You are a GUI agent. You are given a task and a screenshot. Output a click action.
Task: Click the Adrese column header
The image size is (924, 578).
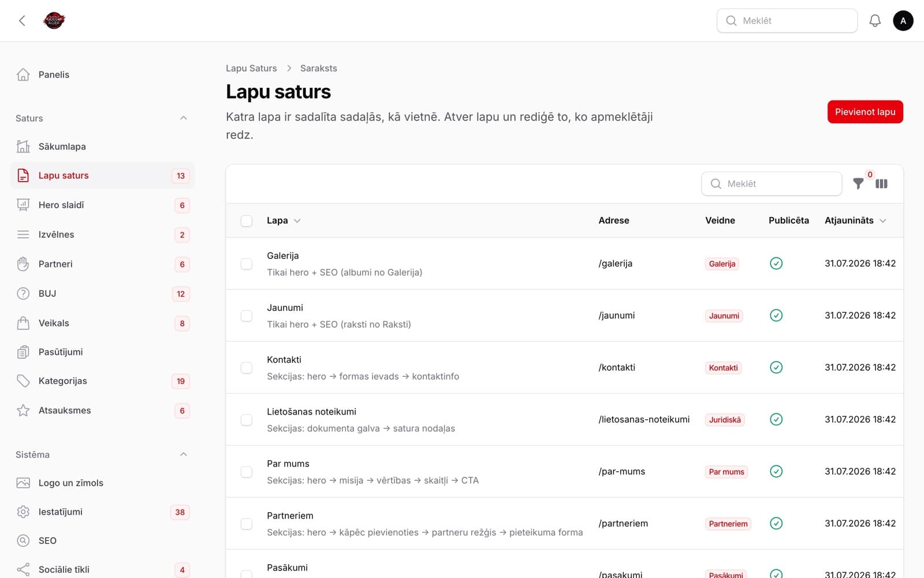(614, 220)
